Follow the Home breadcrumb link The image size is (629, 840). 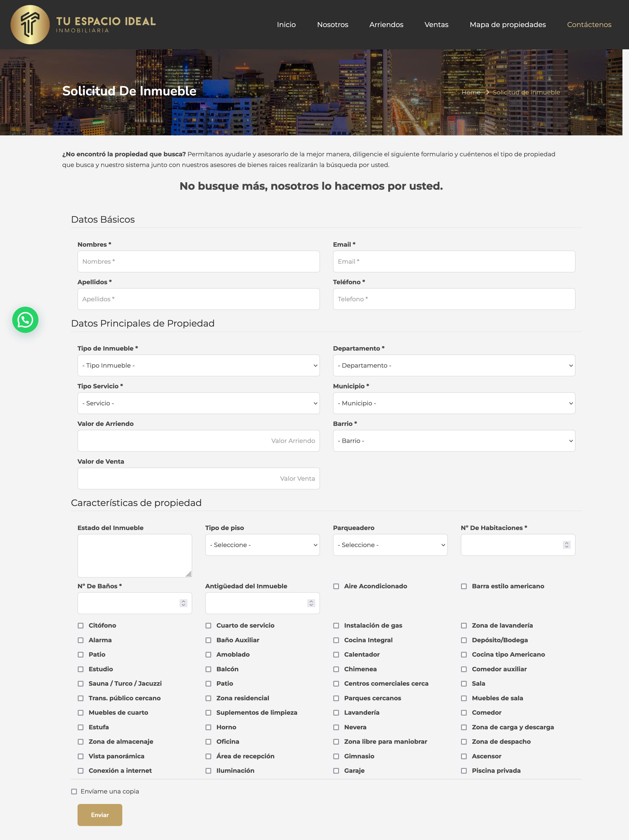pos(471,92)
